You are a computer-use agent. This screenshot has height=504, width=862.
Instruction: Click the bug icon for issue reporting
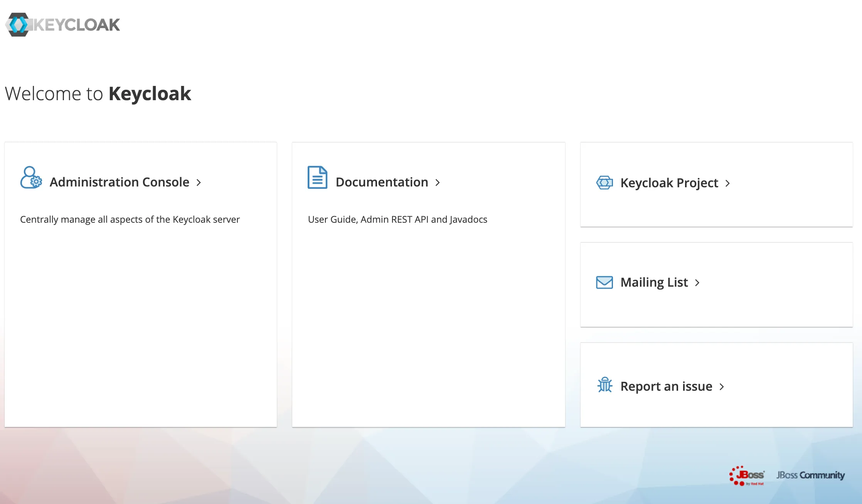click(x=604, y=385)
